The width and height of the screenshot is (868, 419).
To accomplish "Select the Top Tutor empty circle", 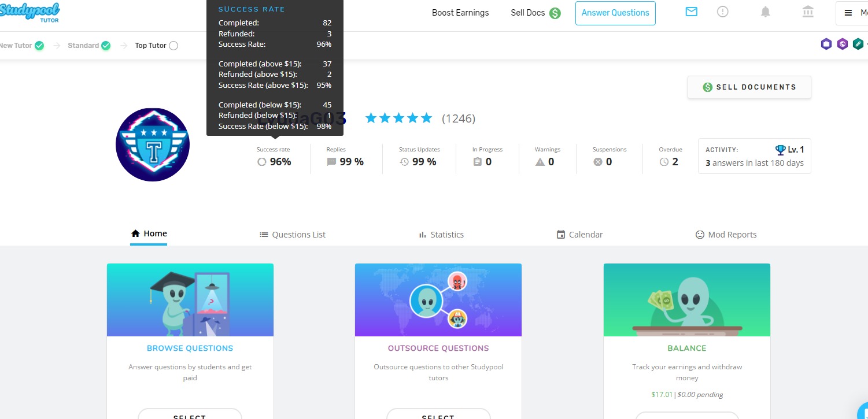I will (173, 46).
